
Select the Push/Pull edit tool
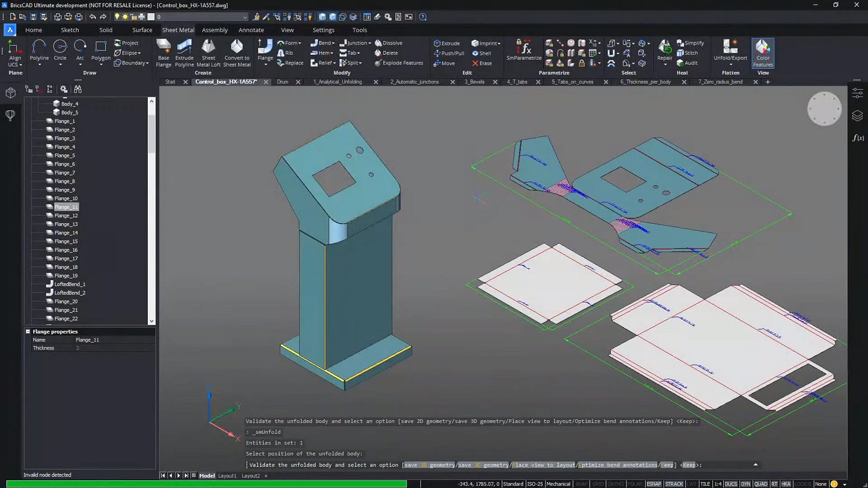[448, 53]
